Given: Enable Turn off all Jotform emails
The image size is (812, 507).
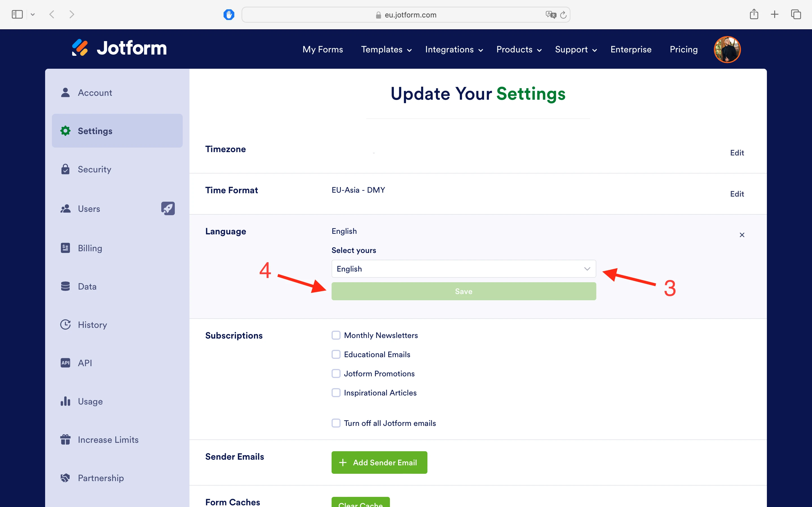Looking at the screenshot, I should [x=336, y=423].
